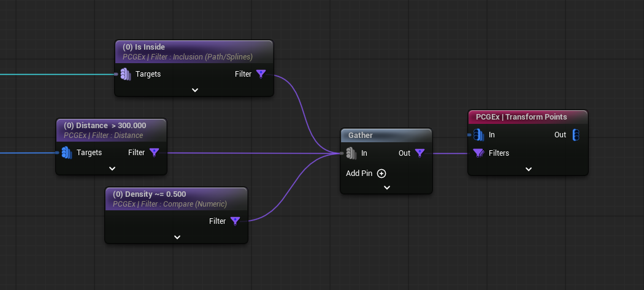Click the Targets input pin on Distance node
Screen dimensions: 644x290
pos(66,153)
